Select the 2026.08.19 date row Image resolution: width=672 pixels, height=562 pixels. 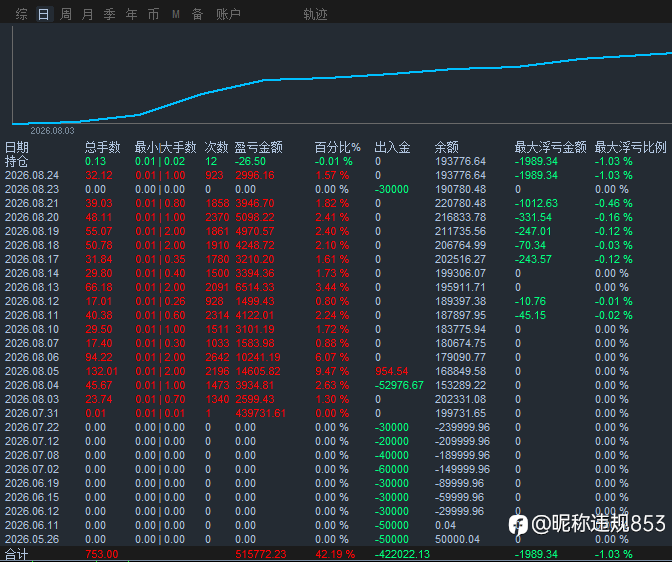click(32, 231)
